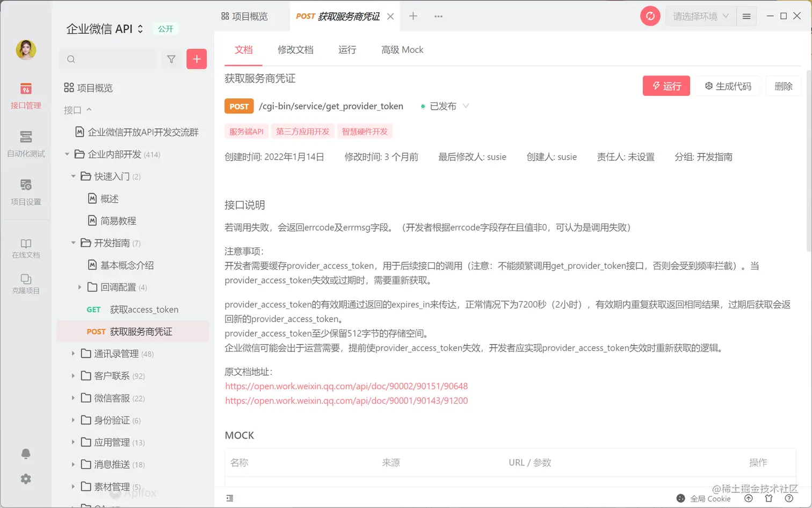Expand the 客户联系 folder
This screenshot has width=812, height=508.
73,376
